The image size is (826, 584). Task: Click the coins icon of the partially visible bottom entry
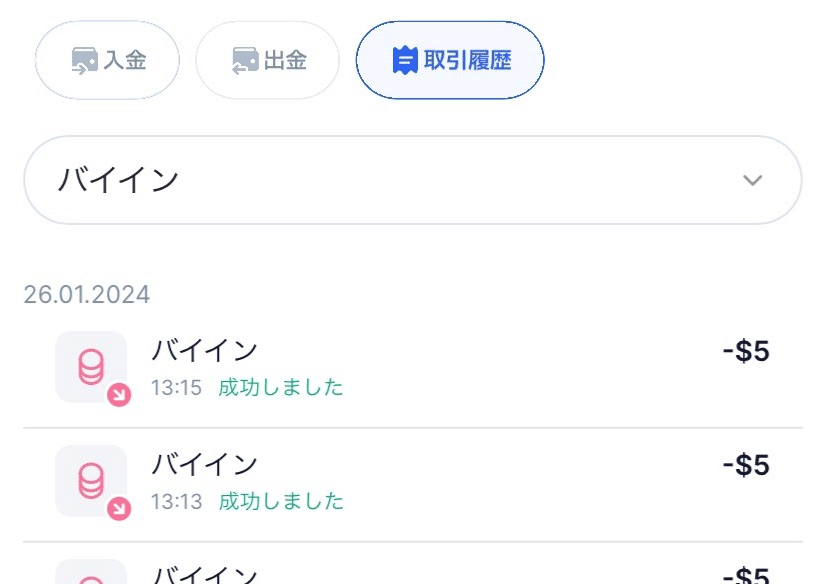click(x=91, y=578)
